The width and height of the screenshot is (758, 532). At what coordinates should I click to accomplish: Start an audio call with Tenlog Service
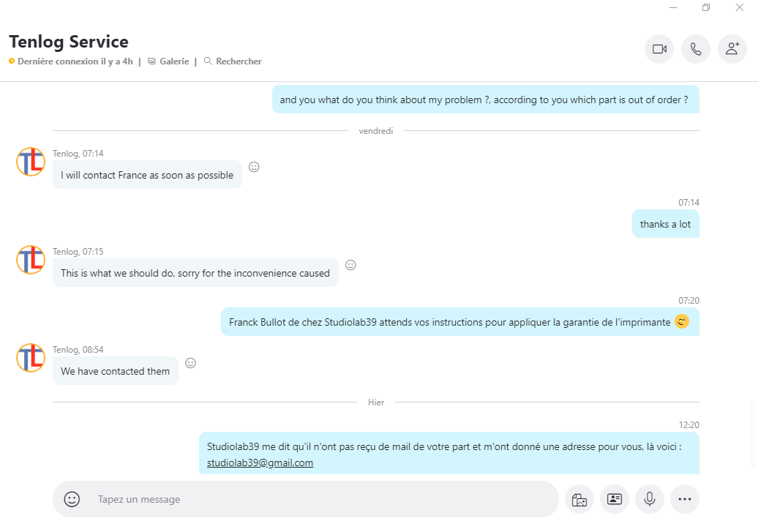[696, 49]
